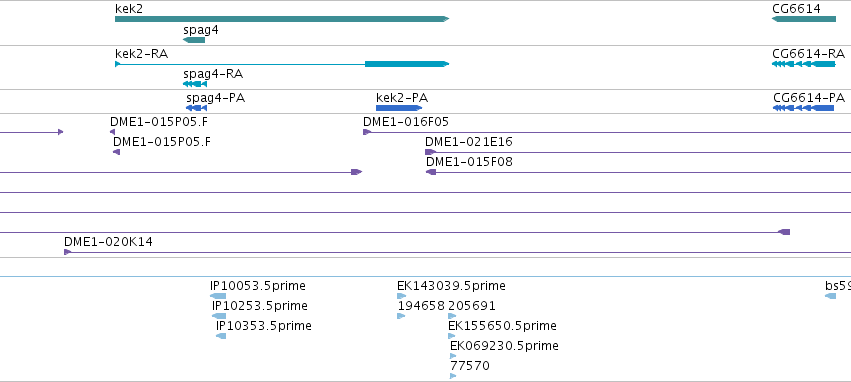Screen dimensions: 851x382
Task: Open the kek2-RA transcript feature
Action: pos(282,64)
